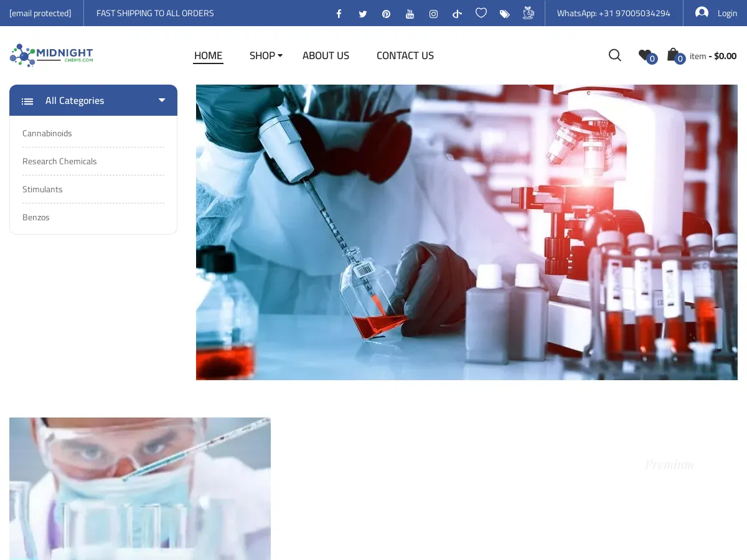747x560 pixels.
Task: Click the Login account link
Action: pyautogui.click(x=716, y=13)
